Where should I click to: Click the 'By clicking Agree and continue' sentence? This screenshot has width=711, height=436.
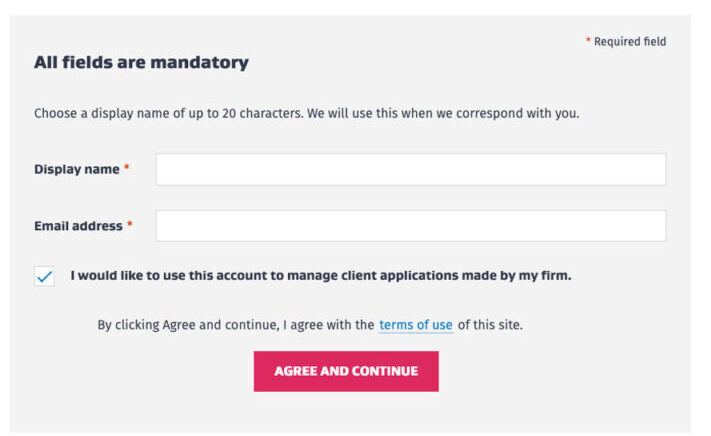[x=235, y=325]
